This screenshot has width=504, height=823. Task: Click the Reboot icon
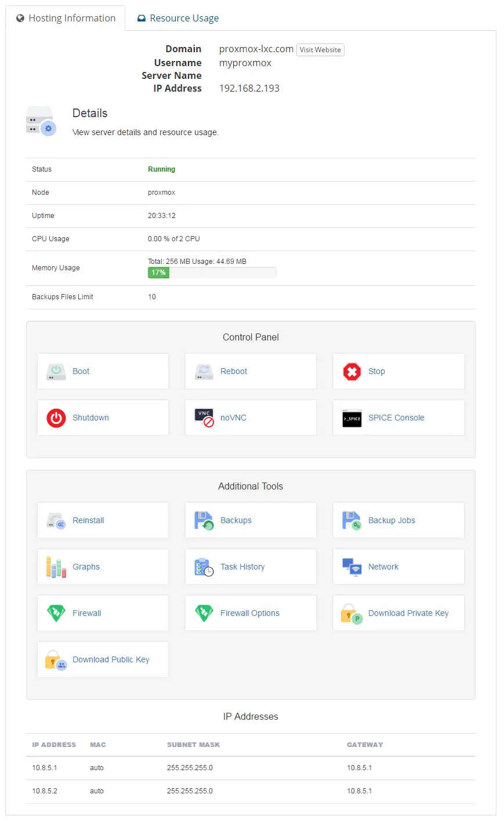coord(204,371)
